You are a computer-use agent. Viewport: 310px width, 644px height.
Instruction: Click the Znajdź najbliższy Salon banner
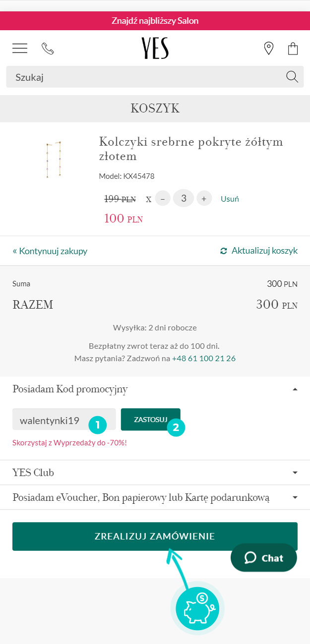pyautogui.click(x=155, y=21)
